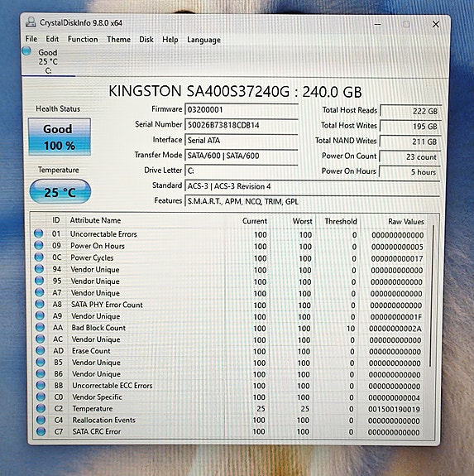Open the Language menu
474x476 pixels.
pyautogui.click(x=203, y=40)
